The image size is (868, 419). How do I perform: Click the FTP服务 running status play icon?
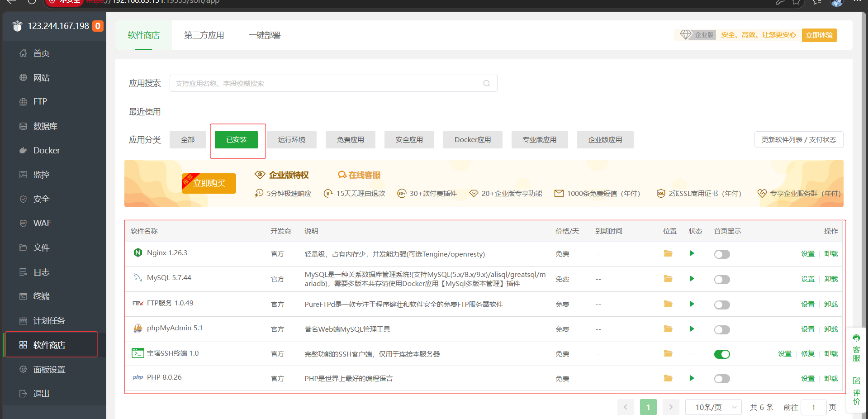coord(692,304)
